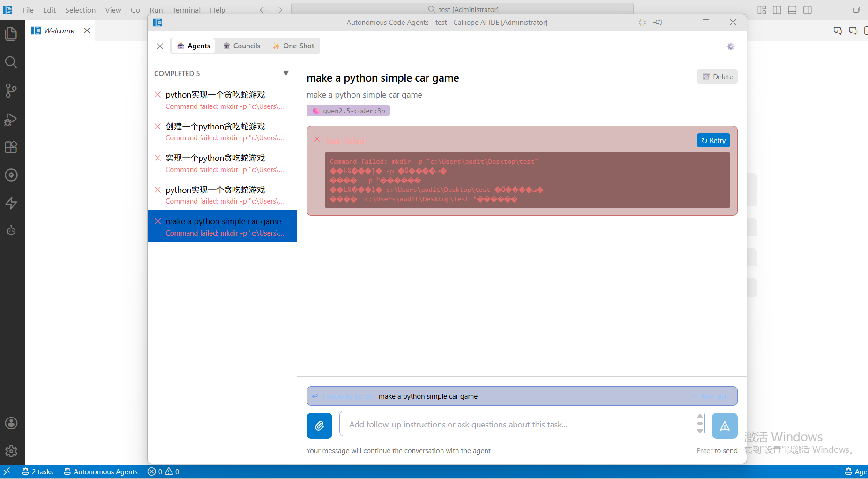Viewport: 868px width, 479px height.
Task: Click the Welcome editor tab
Action: coord(59,30)
